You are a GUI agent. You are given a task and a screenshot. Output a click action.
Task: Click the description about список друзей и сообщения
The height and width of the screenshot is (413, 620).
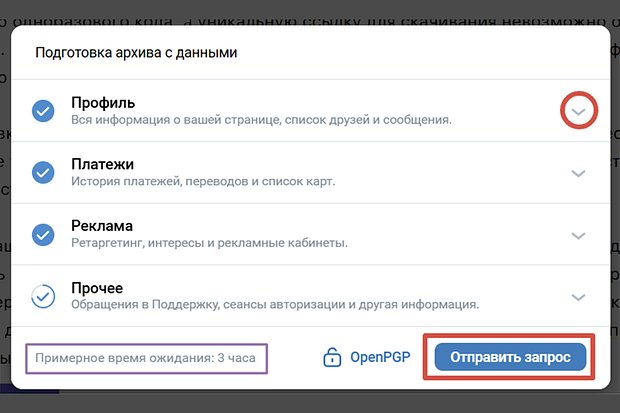[261, 119]
